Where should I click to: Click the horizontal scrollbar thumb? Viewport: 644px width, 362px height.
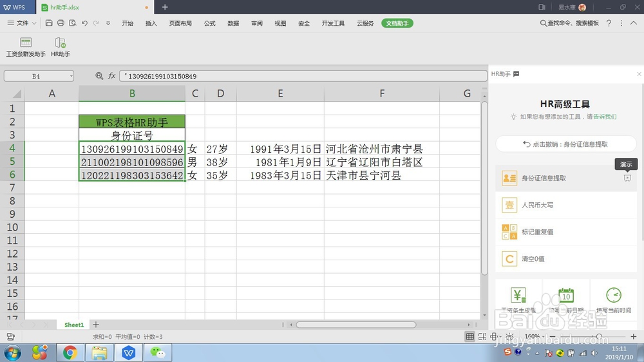(355, 325)
